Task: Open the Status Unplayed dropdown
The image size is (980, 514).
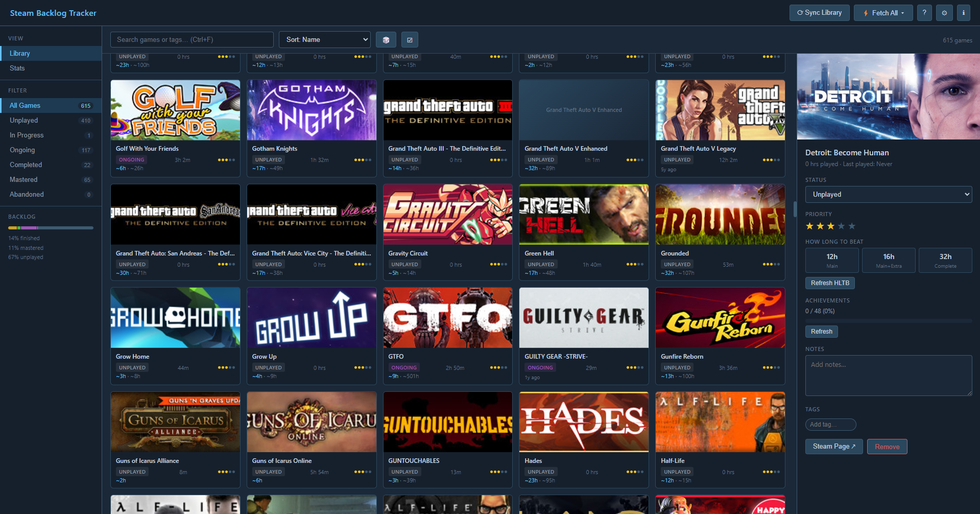Action: (x=889, y=194)
